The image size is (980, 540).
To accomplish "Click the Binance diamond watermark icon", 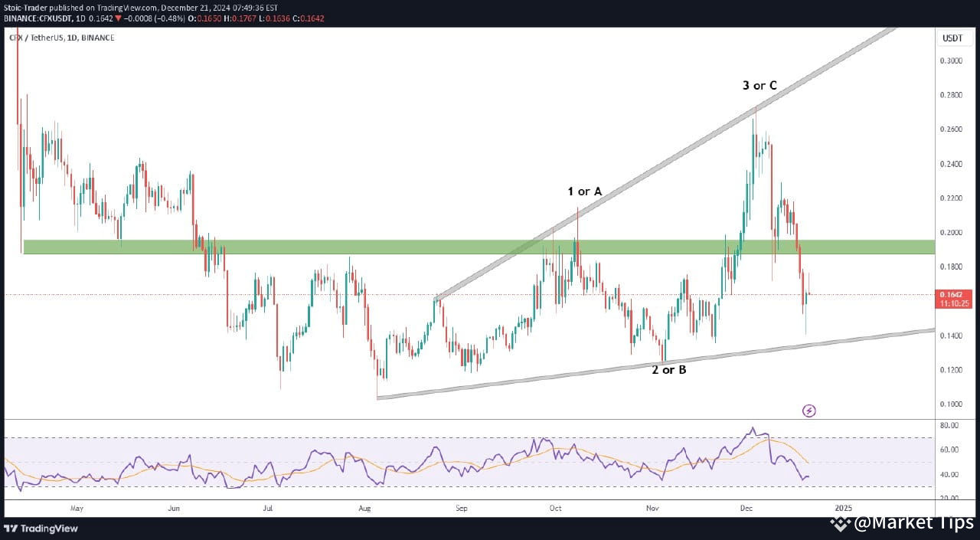I will [839, 525].
